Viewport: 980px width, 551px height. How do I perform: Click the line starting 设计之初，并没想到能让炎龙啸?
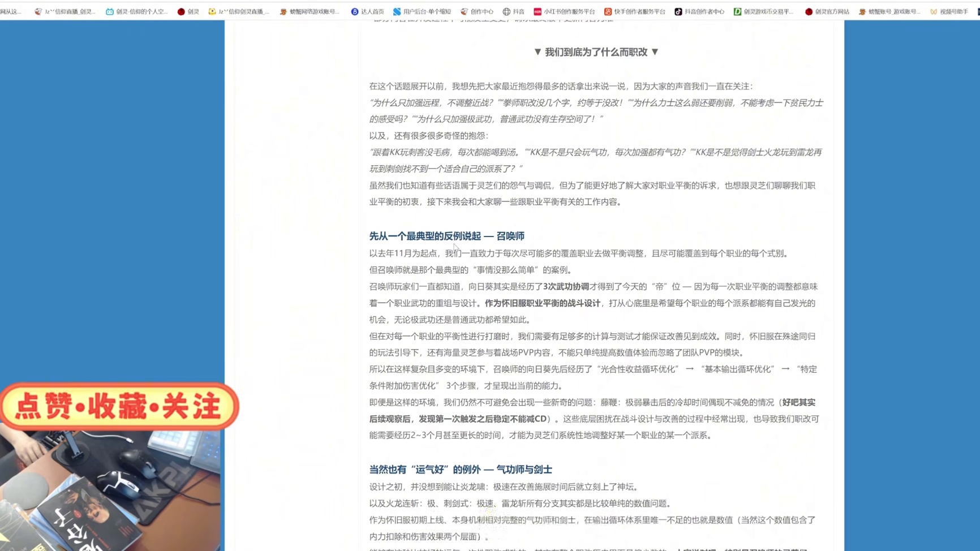click(x=505, y=487)
